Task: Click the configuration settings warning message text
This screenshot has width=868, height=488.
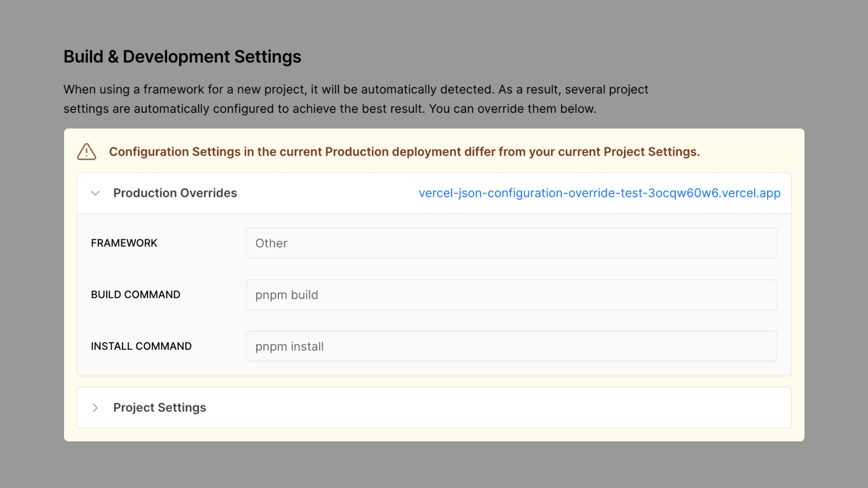Action: pyautogui.click(x=404, y=152)
